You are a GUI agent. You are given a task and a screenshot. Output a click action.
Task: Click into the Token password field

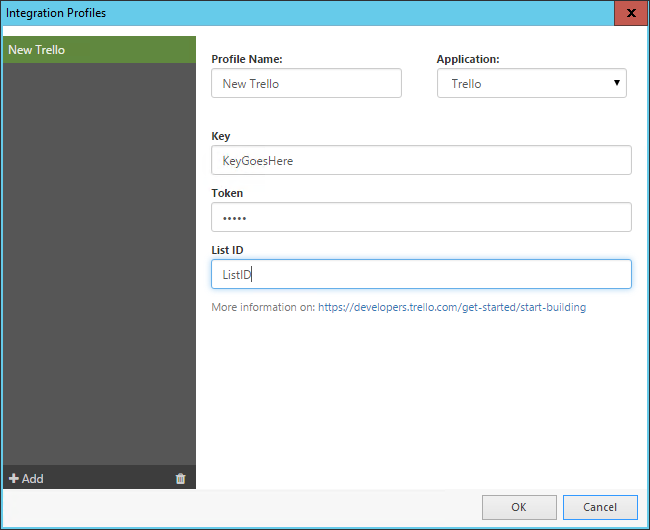pyautogui.click(x=421, y=217)
